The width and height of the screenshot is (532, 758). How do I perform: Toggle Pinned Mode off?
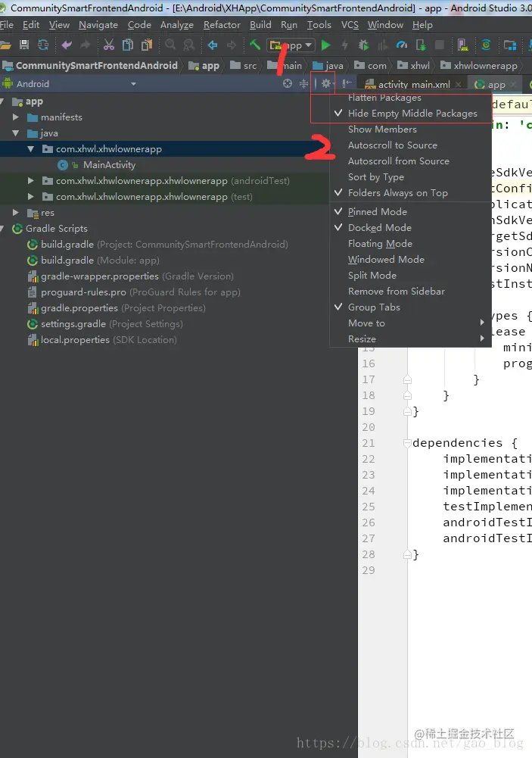pyautogui.click(x=411, y=212)
